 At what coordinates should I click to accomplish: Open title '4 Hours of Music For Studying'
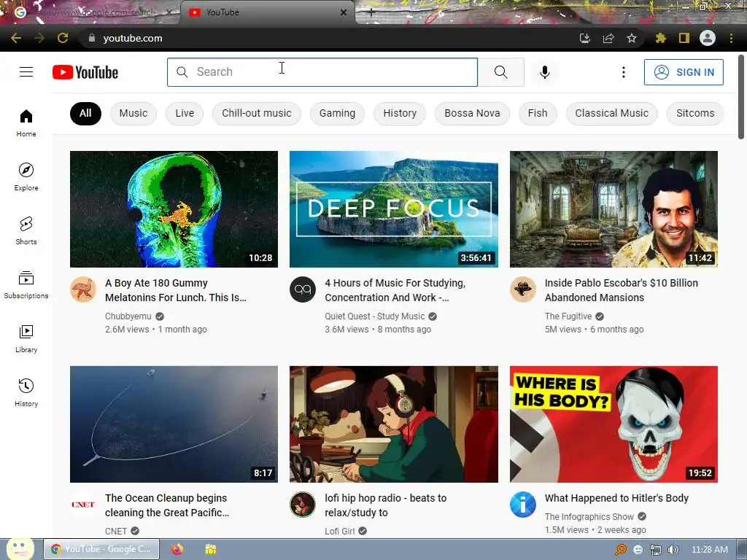point(395,290)
